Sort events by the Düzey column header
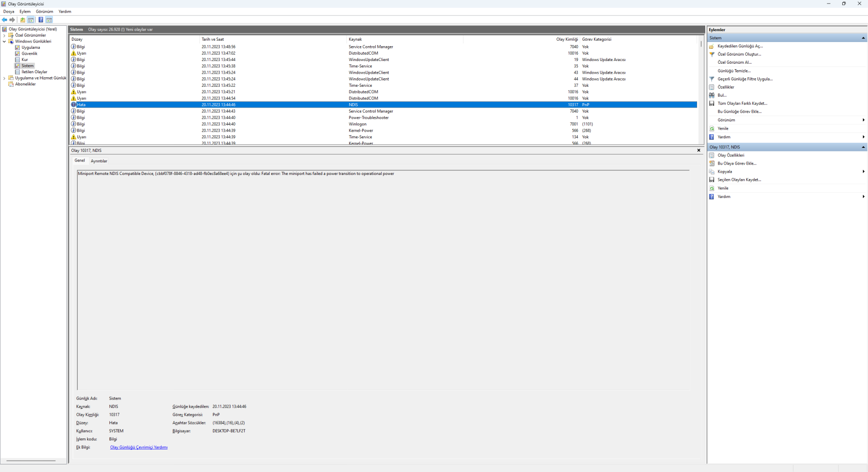 pos(134,39)
